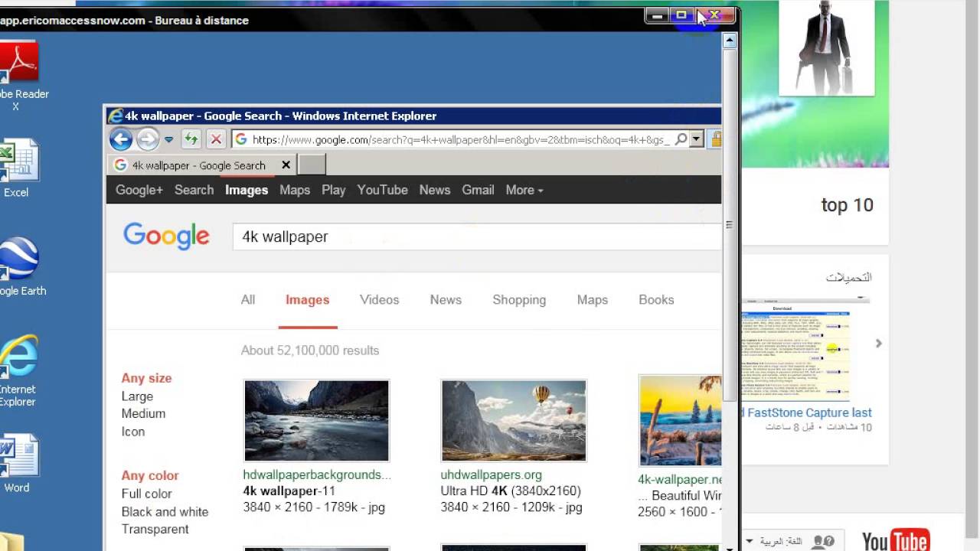Filter images by Large size
Viewport: 980px width, 551px height.
pos(137,396)
